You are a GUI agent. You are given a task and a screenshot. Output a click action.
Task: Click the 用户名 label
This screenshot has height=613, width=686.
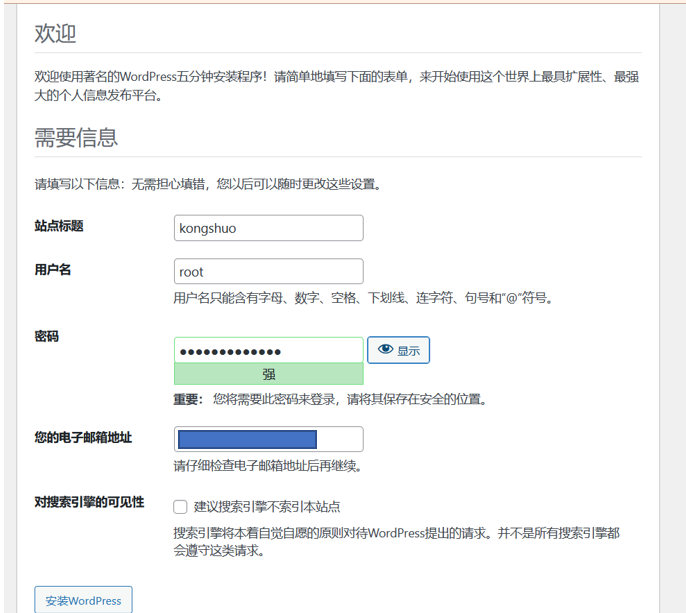point(52,270)
